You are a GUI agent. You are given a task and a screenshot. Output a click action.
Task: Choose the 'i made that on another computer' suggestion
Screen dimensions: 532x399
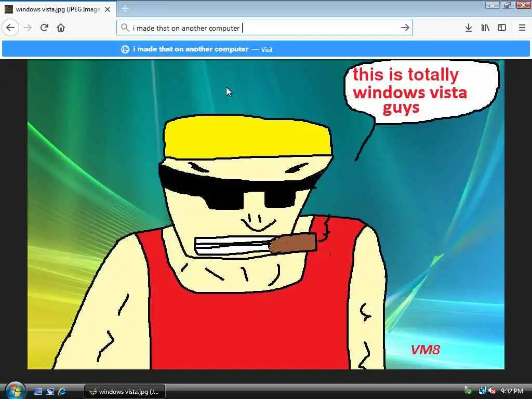(265, 49)
